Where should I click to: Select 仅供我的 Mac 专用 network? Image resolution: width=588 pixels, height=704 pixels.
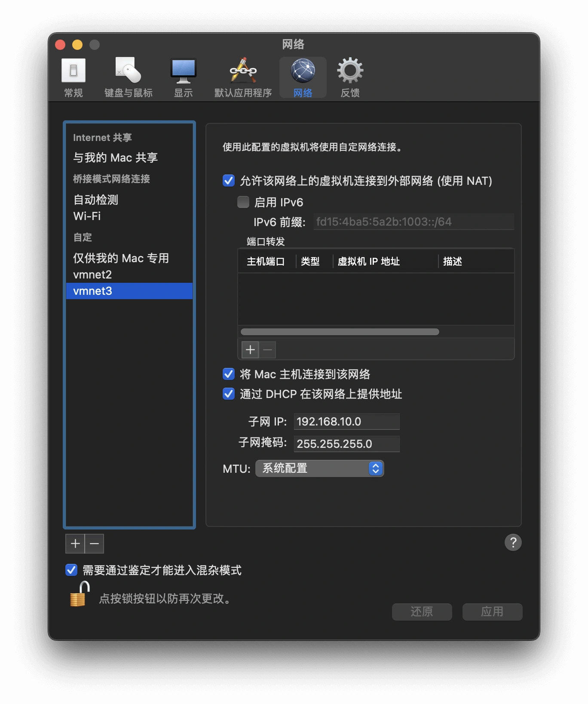click(129, 258)
